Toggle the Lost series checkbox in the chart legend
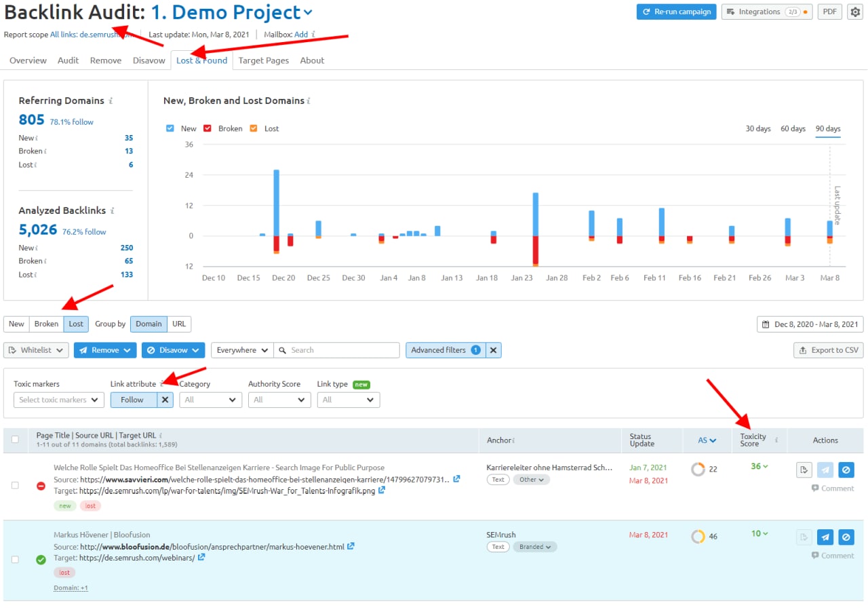Viewport: 868px width, 608px height. click(x=254, y=128)
